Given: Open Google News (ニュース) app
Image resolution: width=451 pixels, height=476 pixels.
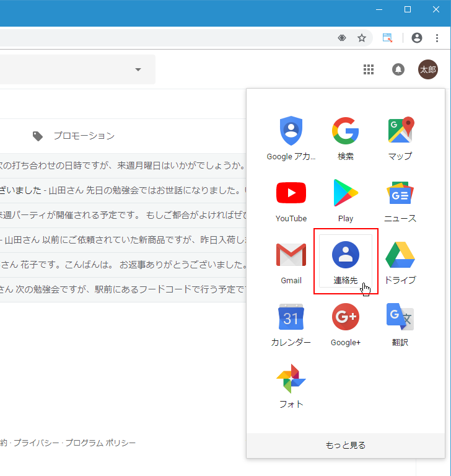Looking at the screenshot, I should (x=400, y=201).
